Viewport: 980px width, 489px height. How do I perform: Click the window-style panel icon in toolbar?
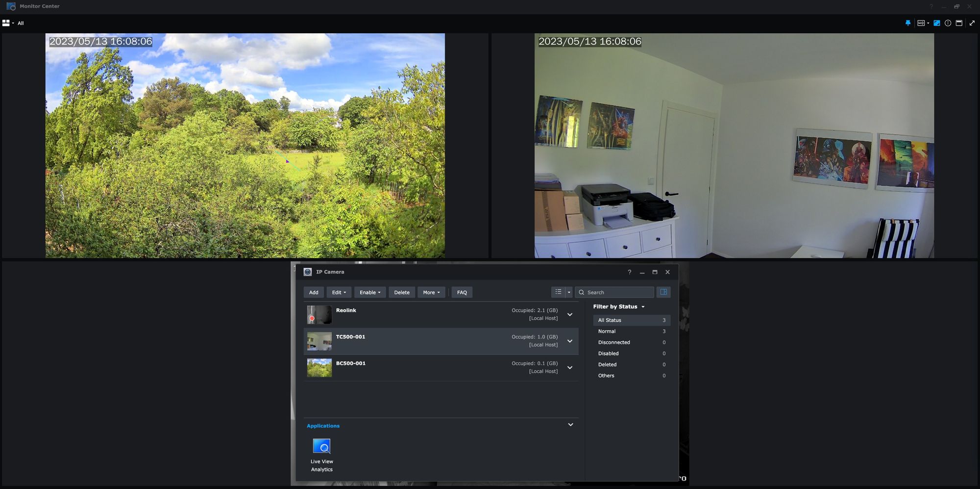[x=959, y=23]
